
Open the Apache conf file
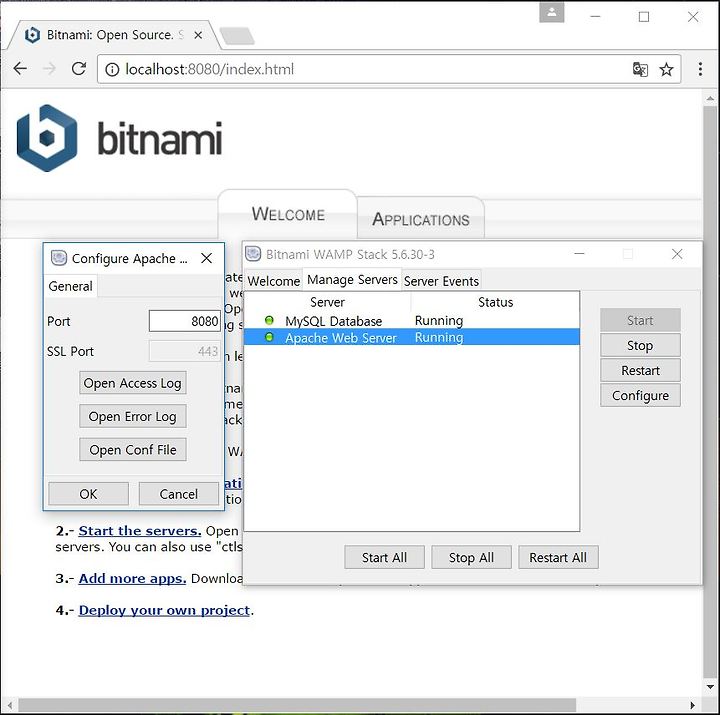(133, 450)
